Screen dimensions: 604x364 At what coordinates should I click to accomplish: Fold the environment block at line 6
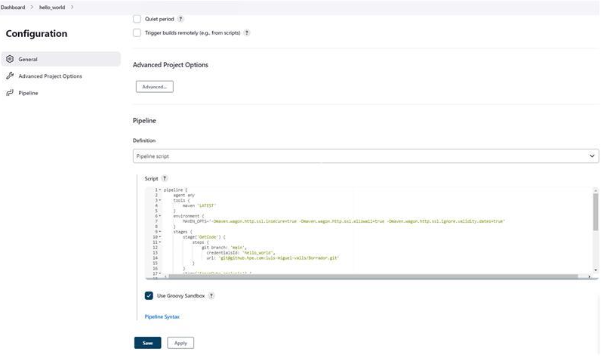click(x=160, y=216)
